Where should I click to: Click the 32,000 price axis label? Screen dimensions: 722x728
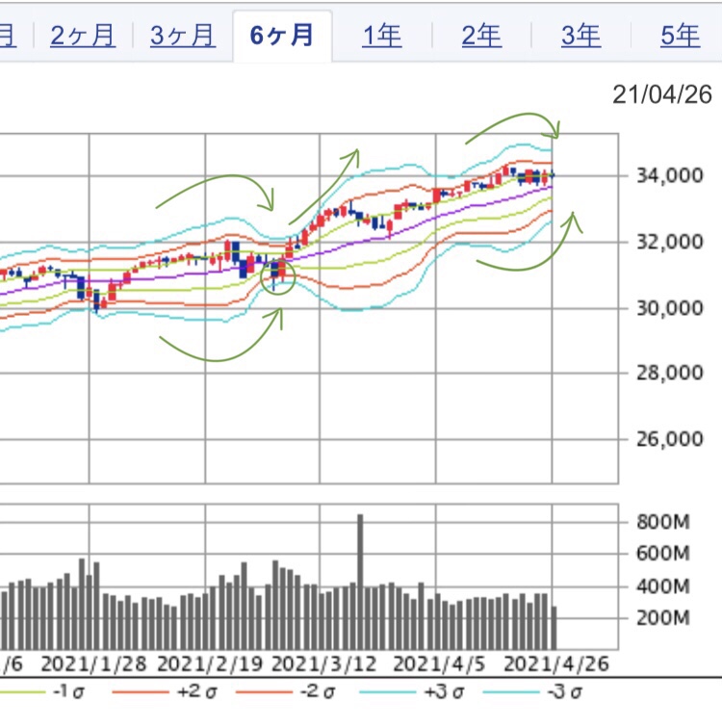pyautogui.click(x=670, y=242)
